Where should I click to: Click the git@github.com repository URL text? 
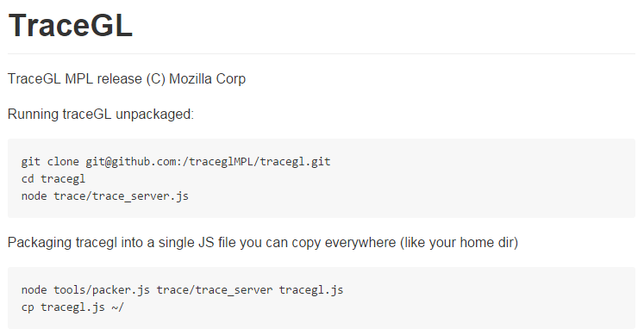(208, 162)
